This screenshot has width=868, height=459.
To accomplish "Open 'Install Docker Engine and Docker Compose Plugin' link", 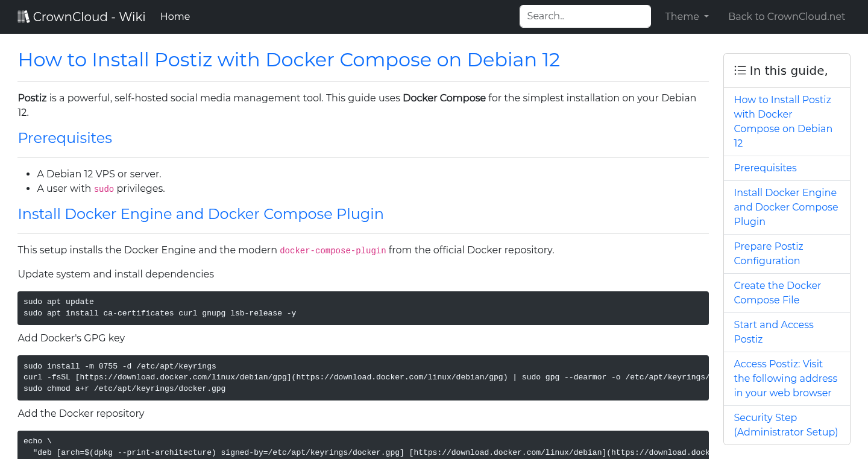I will pos(785,207).
